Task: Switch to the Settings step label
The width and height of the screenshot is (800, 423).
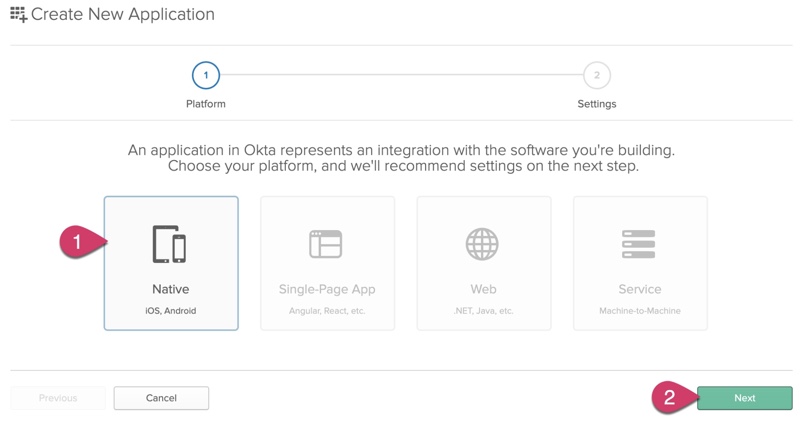Action: [x=597, y=104]
